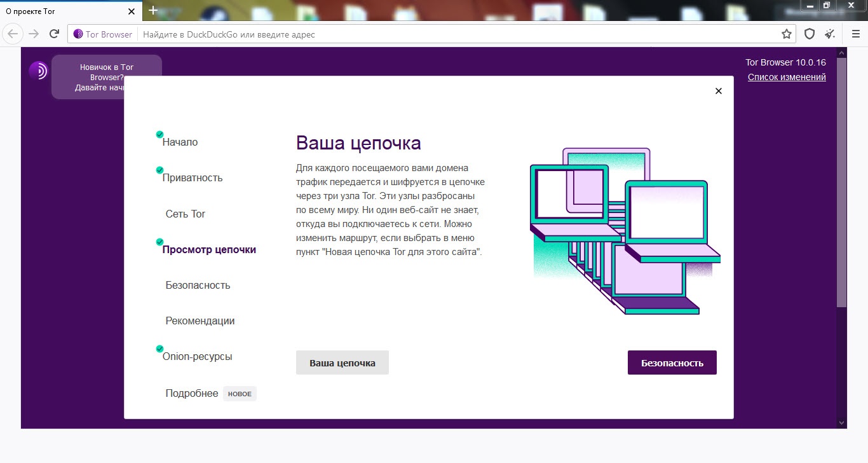Click the Tor Browser label icon in address bar
868x463 pixels.
pos(78,34)
